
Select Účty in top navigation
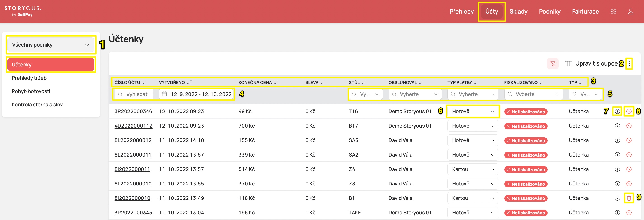491,12
